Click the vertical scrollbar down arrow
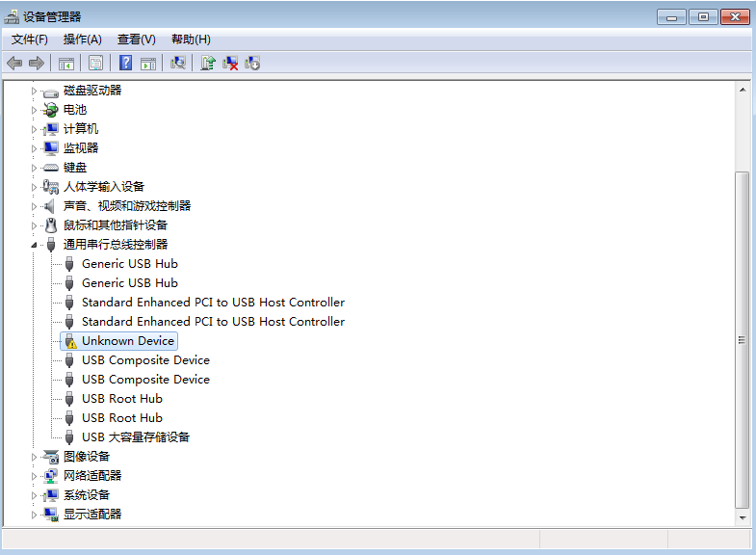Screen dimensions: 756x555 (x=743, y=517)
